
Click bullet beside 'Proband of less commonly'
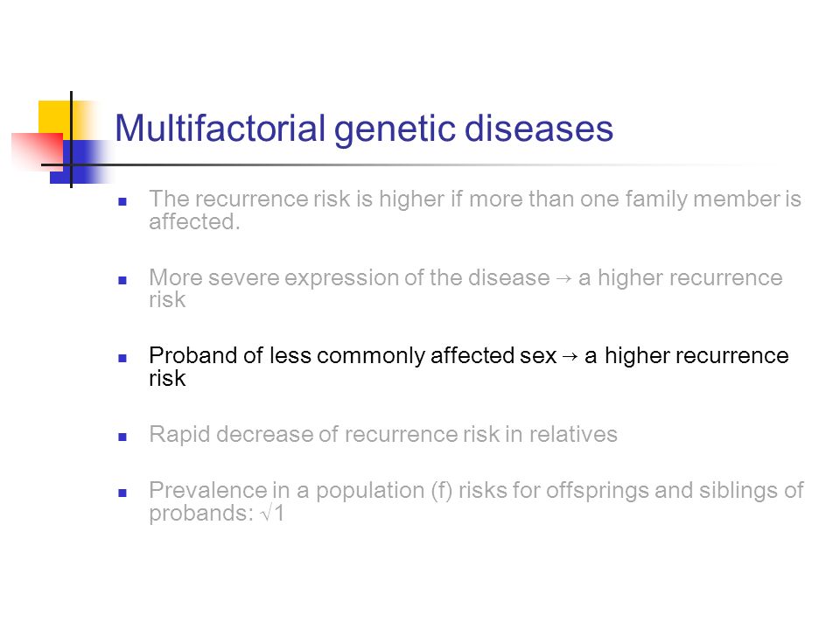click(x=122, y=358)
